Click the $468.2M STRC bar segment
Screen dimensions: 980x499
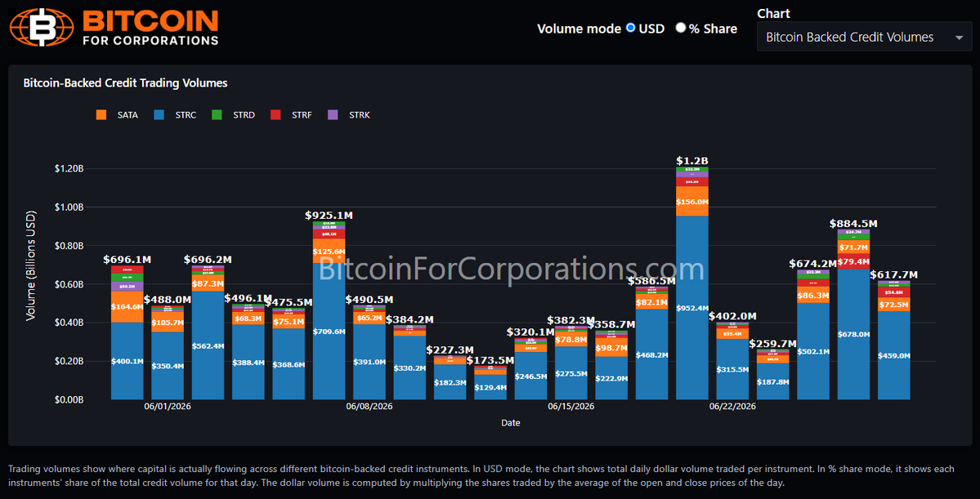tap(652, 354)
